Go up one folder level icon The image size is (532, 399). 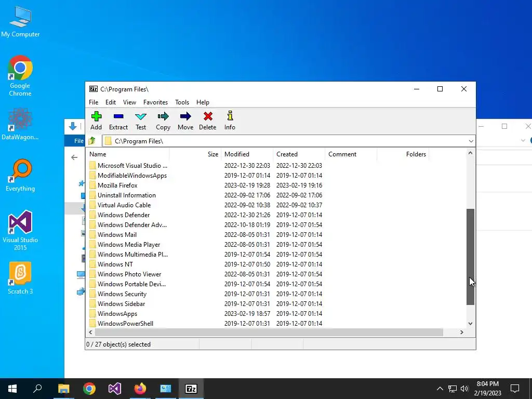(x=92, y=141)
